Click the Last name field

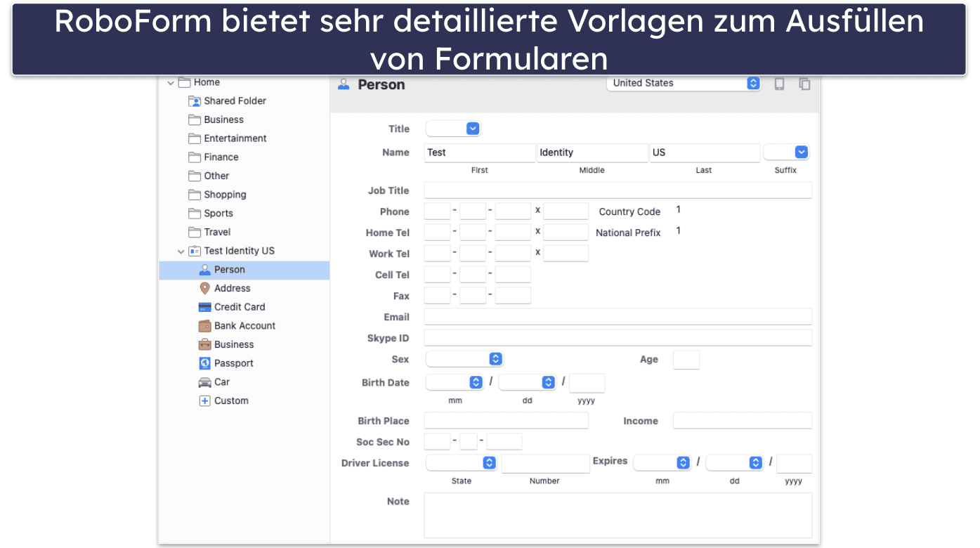point(705,152)
